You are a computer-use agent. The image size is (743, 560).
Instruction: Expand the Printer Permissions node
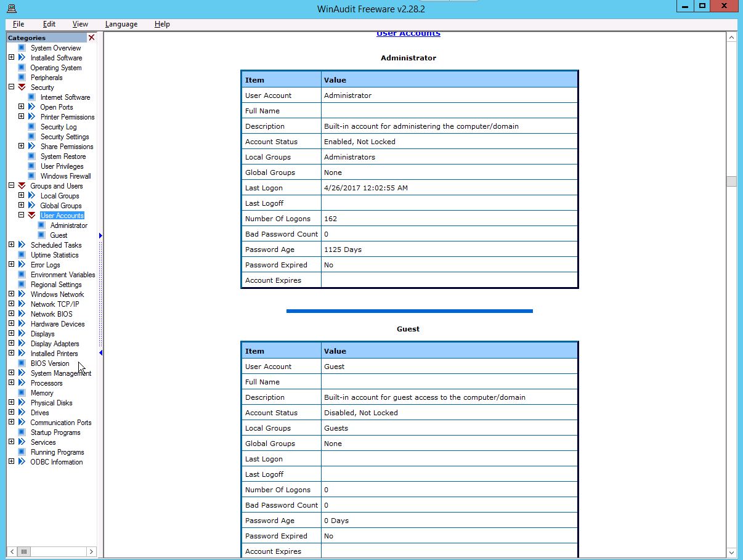21,117
